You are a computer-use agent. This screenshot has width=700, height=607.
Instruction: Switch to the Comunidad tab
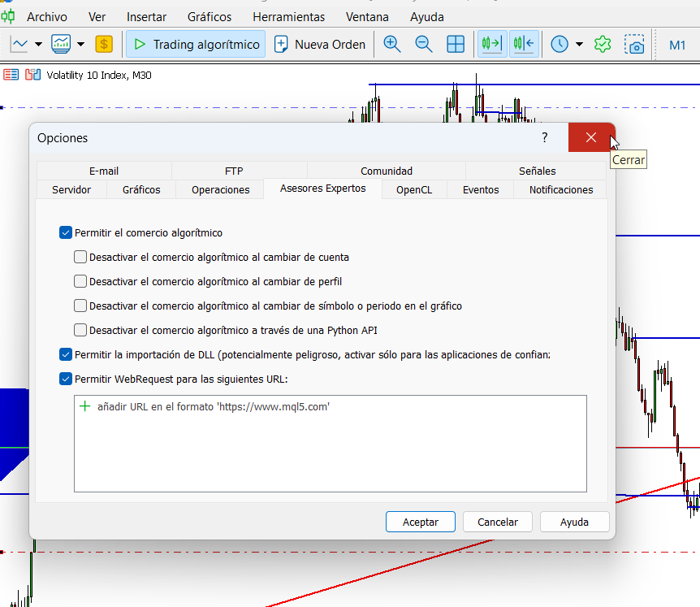point(387,171)
